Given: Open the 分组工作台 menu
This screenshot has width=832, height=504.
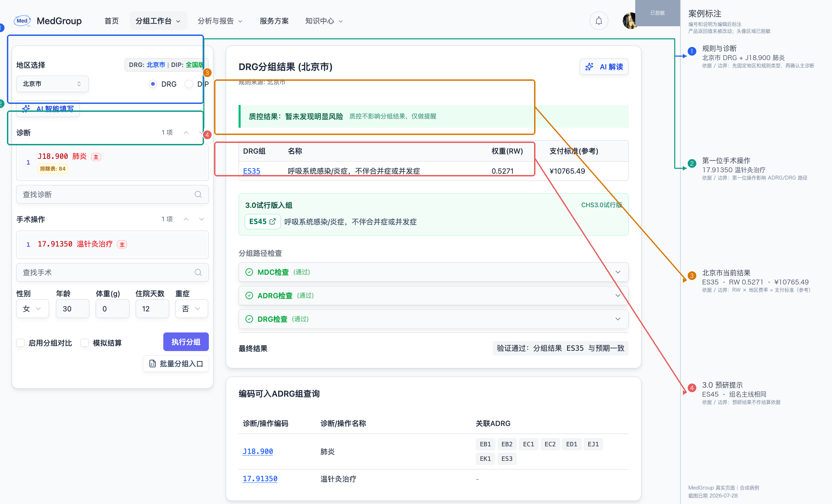Looking at the screenshot, I should coord(158,21).
